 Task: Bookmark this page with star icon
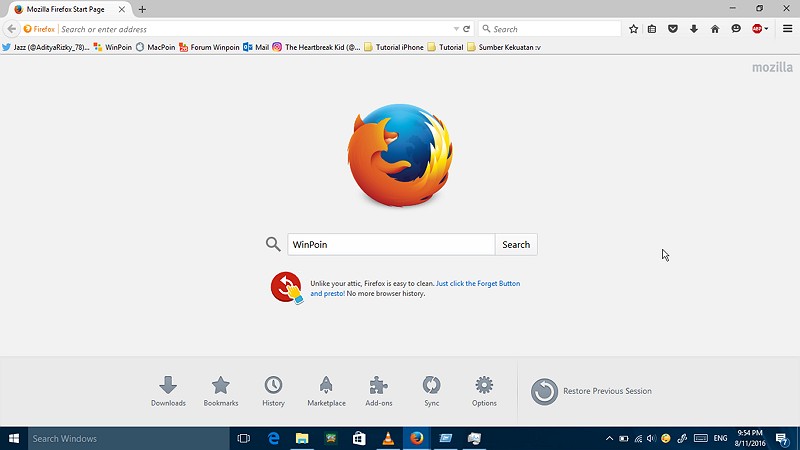click(634, 29)
